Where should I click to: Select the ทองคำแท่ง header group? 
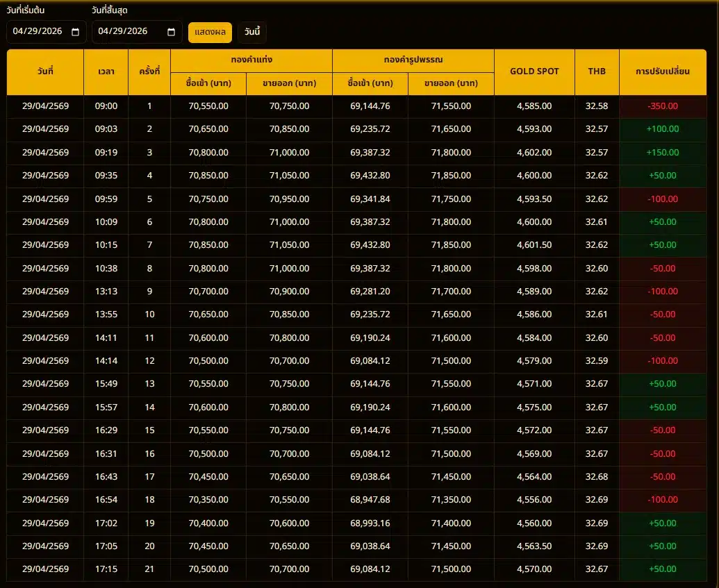[251, 60]
